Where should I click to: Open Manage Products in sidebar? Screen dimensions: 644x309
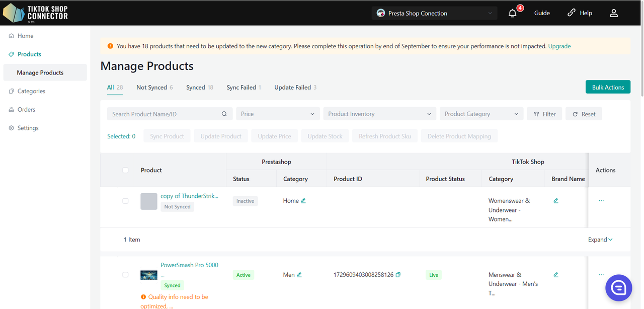45,72
